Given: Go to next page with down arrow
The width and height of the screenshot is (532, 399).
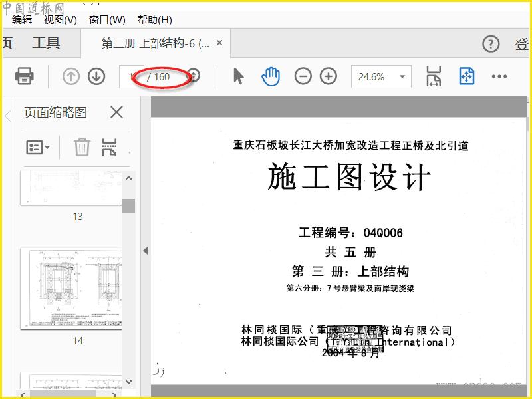Looking at the screenshot, I should [x=96, y=76].
